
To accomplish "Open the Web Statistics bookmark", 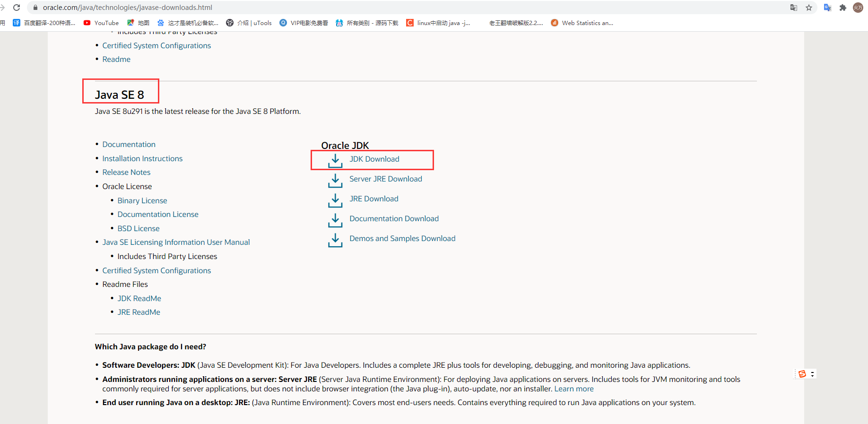I will click(582, 23).
